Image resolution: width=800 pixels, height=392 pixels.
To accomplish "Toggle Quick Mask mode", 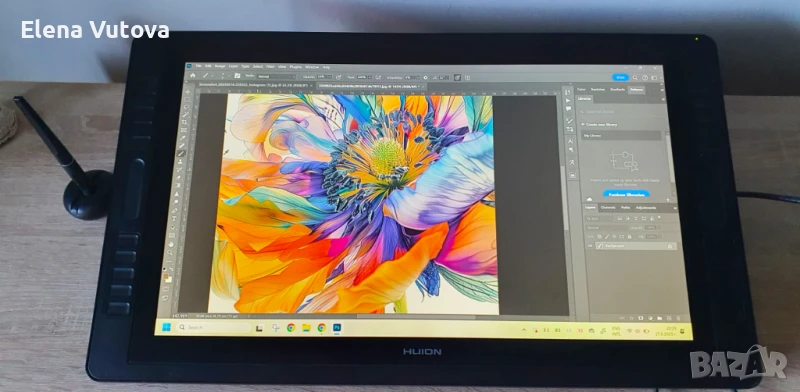I will click(x=165, y=289).
